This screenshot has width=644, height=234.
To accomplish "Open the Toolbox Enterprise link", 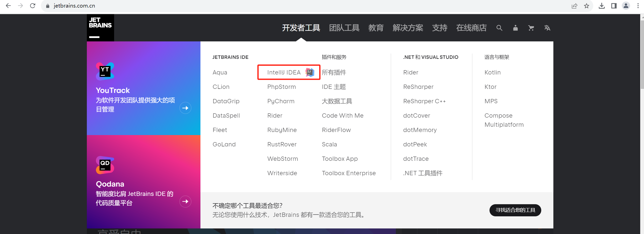I will coord(349,173).
